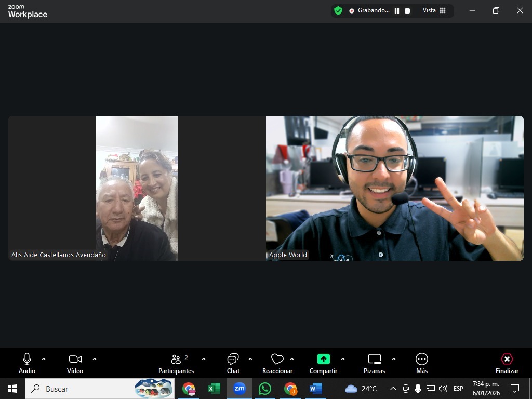Open the Participantes list icon

point(176,359)
